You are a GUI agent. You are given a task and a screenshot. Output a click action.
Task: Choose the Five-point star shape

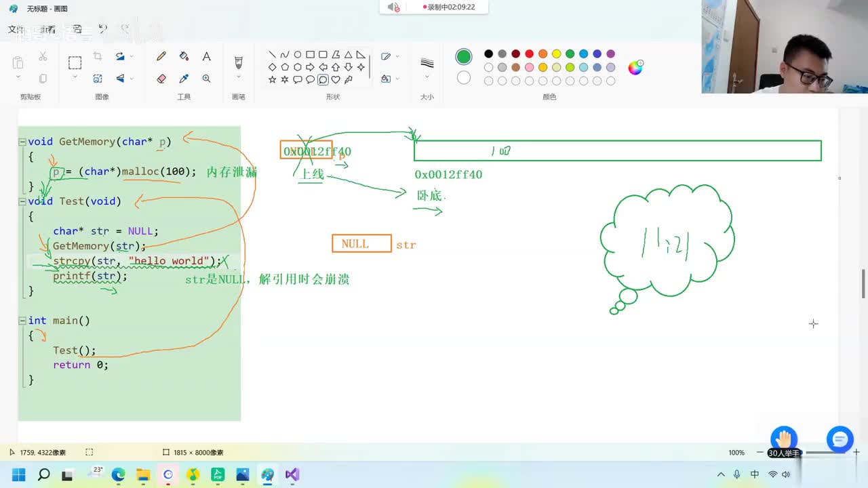point(272,79)
